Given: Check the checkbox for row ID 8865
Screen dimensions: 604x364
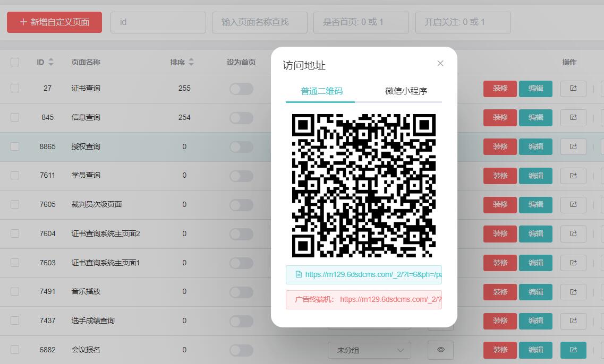Looking at the screenshot, I should pos(15,146).
